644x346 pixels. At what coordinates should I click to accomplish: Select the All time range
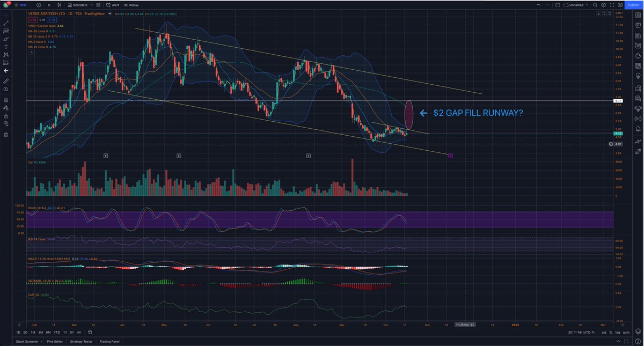point(79,333)
